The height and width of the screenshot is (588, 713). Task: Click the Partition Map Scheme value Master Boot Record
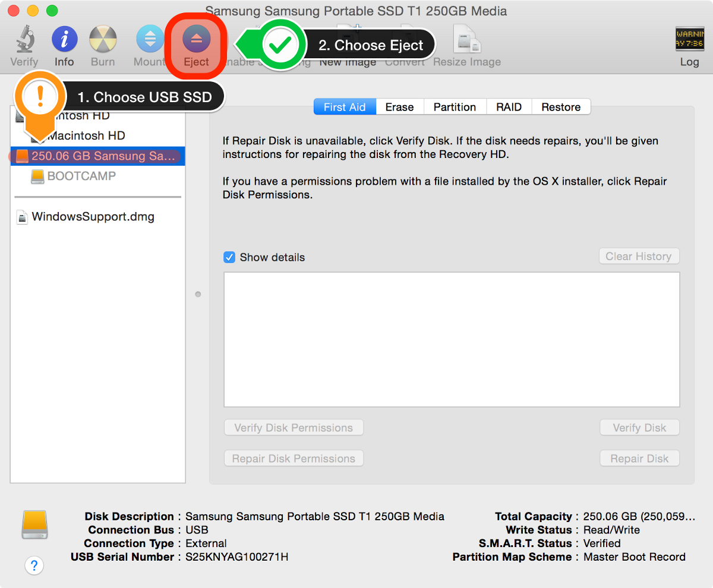point(635,557)
